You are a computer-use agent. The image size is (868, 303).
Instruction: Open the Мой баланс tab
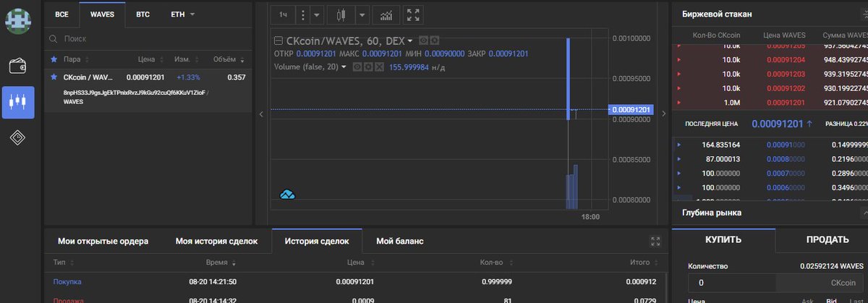[399, 241]
